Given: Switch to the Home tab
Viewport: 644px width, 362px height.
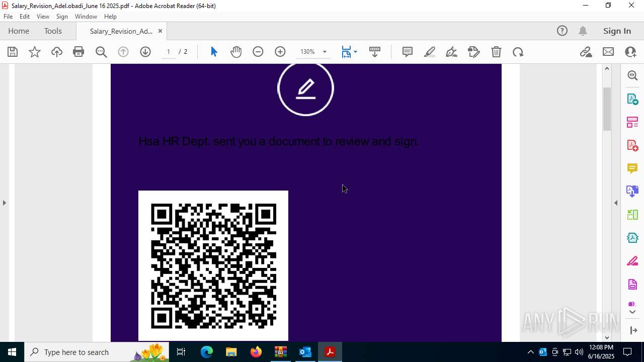Looking at the screenshot, I should click(x=19, y=31).
